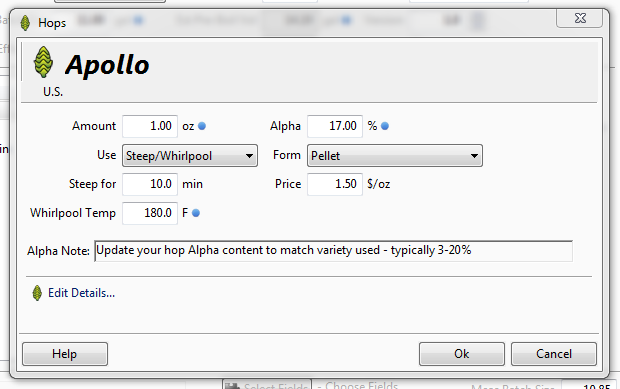Click the Steep for minutes field

150,184
